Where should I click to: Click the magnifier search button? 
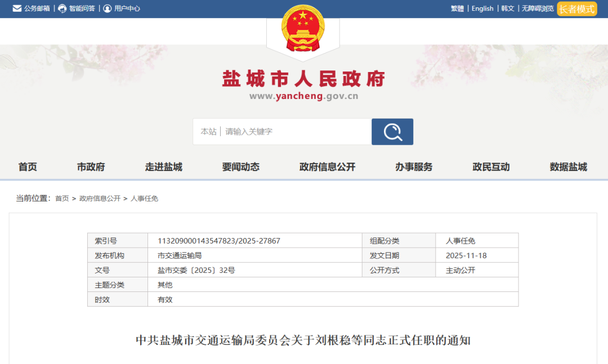click(392, 132)
